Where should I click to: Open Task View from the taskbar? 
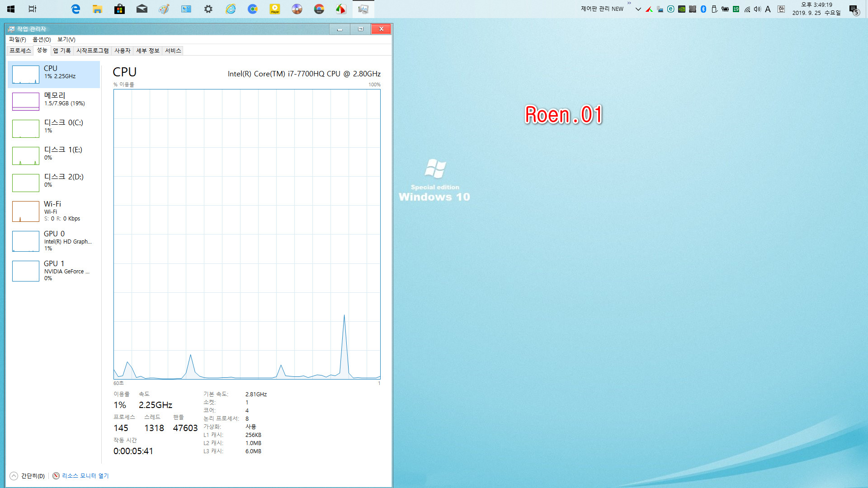pos(33,9)
